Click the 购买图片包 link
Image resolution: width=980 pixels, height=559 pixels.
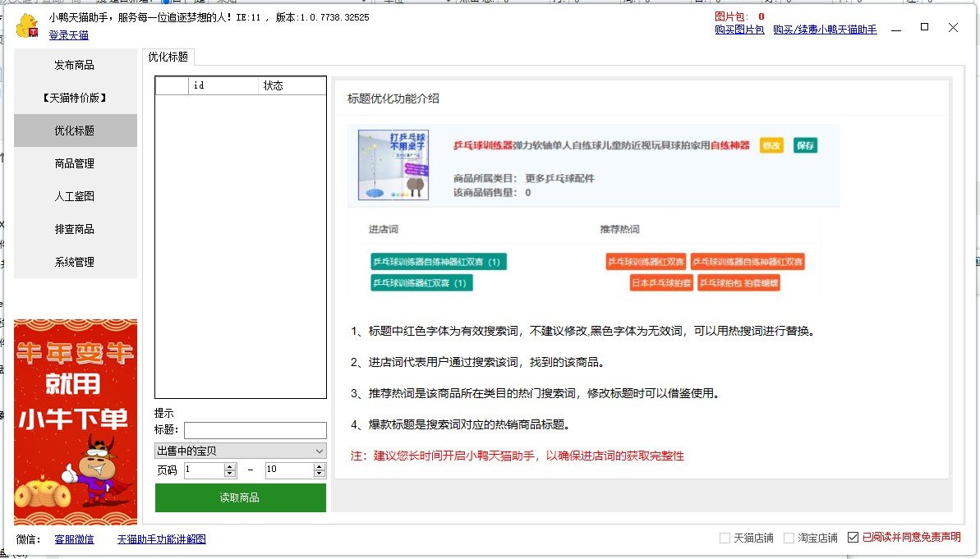tap(739, 30)
